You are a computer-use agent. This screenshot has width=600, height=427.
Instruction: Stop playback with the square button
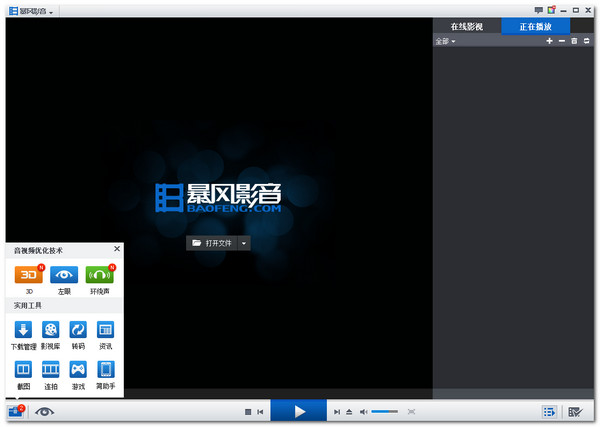(x=248, y=412)
